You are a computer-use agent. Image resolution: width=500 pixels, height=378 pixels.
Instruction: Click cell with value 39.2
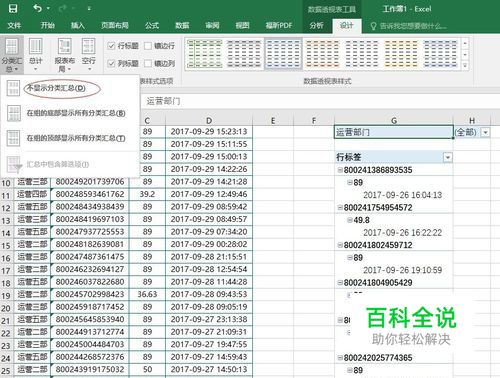147,194
